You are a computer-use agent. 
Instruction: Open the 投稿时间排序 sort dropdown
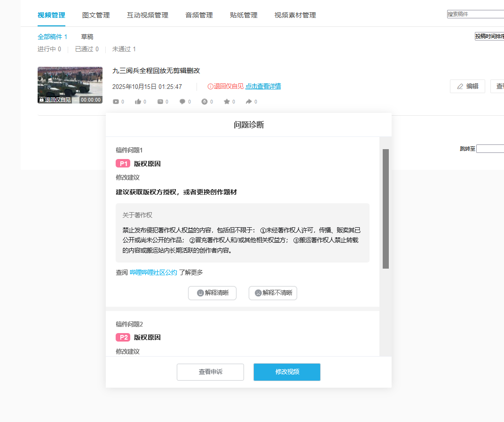click(x=489, y=36)
